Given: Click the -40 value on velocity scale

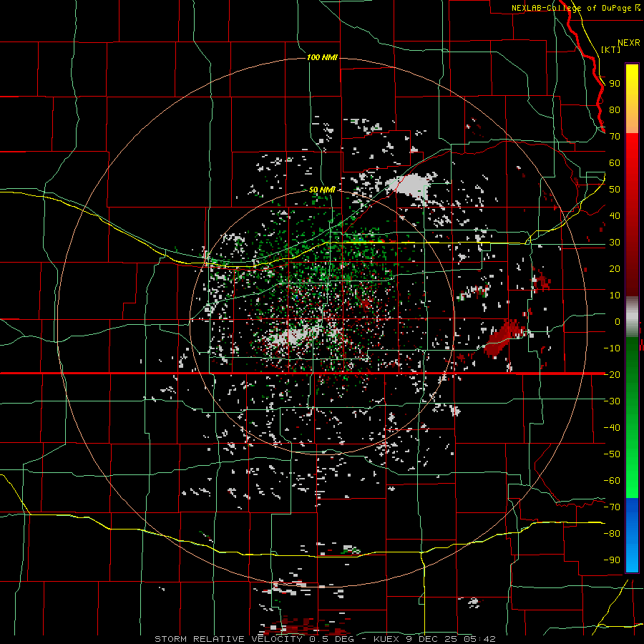Looking at the screenshot, I should pyautogui.click(x=612, y=428).
